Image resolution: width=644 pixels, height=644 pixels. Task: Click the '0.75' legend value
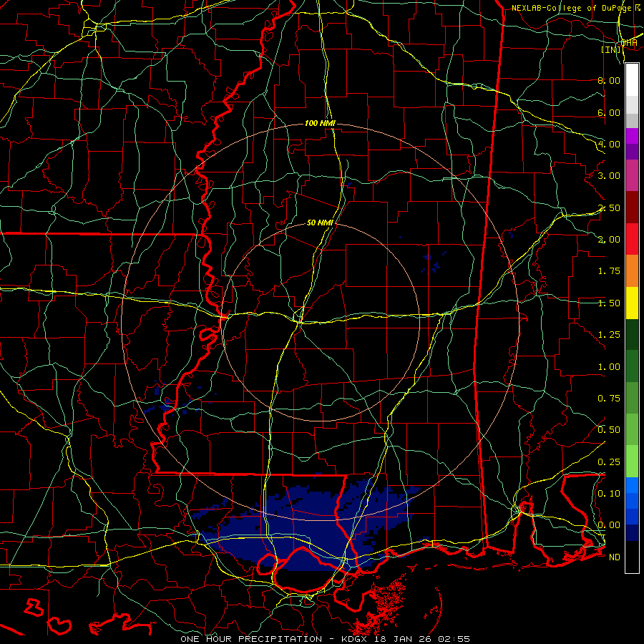(609, 399)
